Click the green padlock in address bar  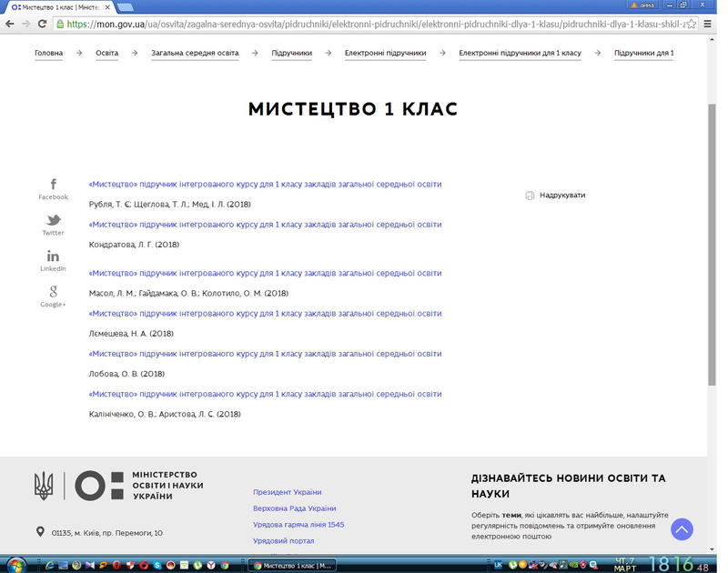[60, 25]
